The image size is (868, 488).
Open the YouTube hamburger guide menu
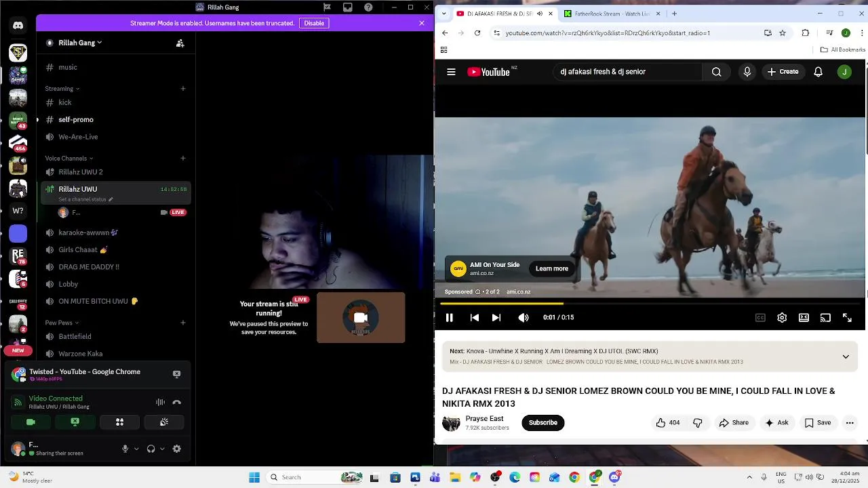451,72
